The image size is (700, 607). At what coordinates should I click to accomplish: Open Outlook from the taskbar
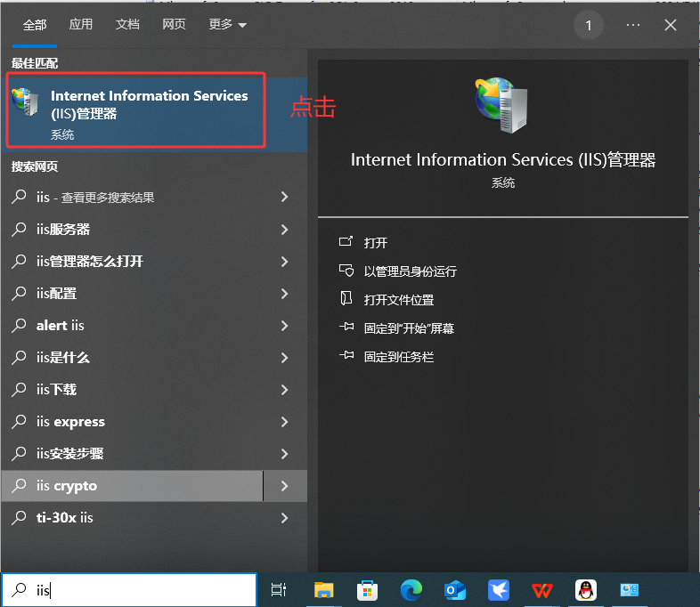click(455, 590)
